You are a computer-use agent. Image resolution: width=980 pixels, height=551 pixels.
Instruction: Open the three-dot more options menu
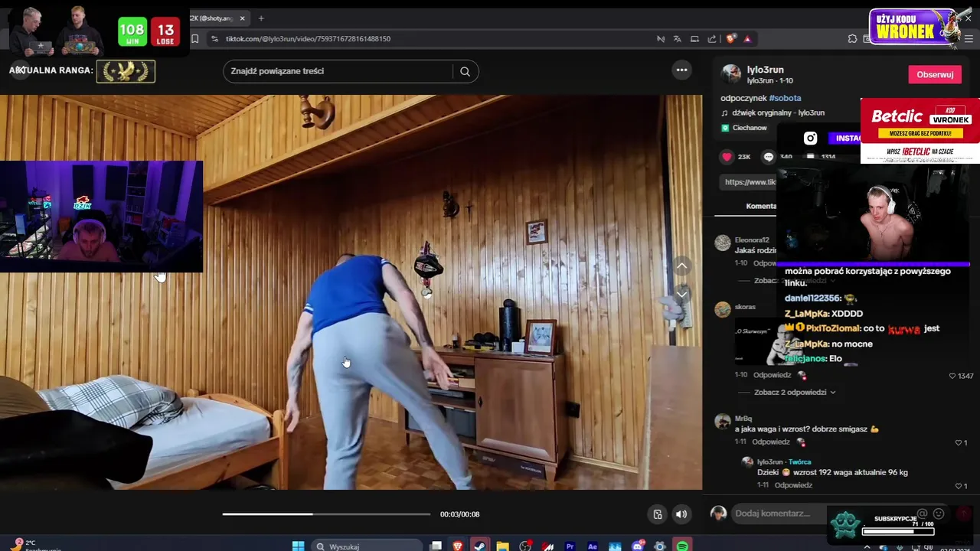(x=681, y=70)
